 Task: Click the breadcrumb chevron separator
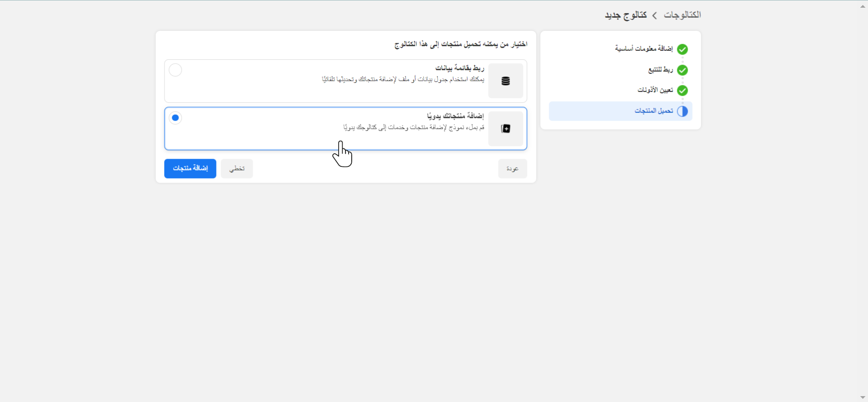pos(655,15)
